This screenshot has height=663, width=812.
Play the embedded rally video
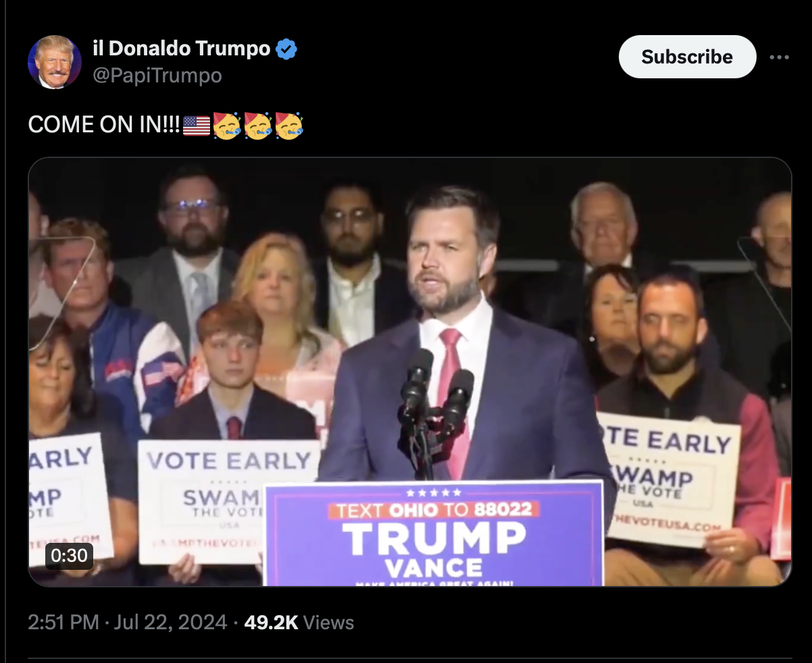pyautogui.click(x=409, y=371)
